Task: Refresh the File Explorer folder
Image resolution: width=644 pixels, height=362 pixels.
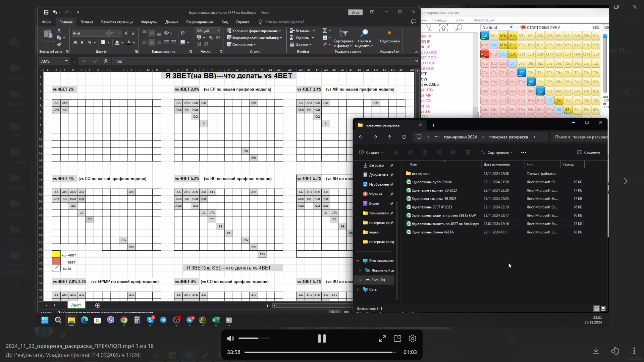Action: click(404, 137)
